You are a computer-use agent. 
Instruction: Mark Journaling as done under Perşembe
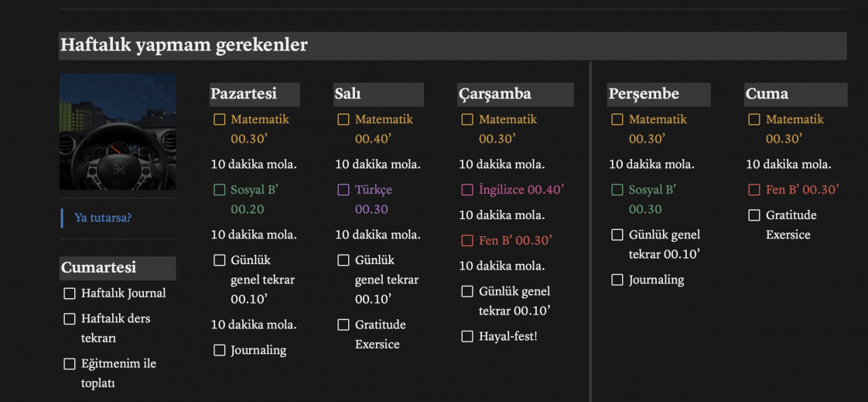[x=617, y=280]
